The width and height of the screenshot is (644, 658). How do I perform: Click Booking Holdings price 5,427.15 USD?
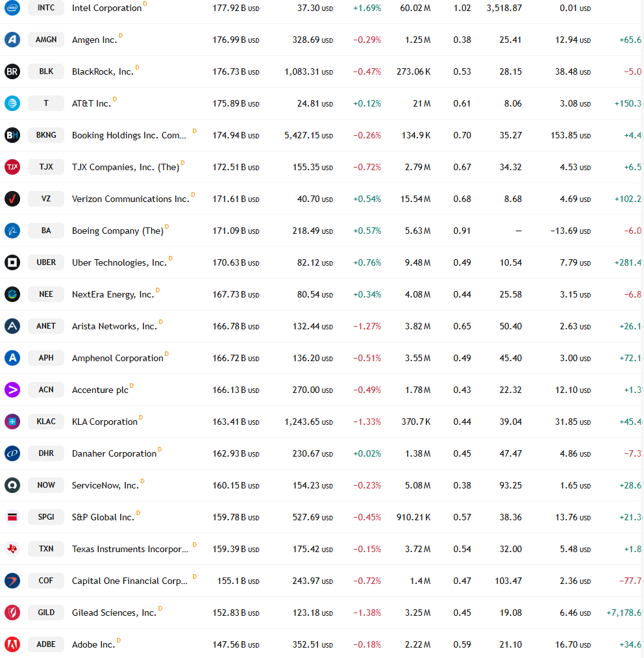pyautogui.click(x=309, y=135)
